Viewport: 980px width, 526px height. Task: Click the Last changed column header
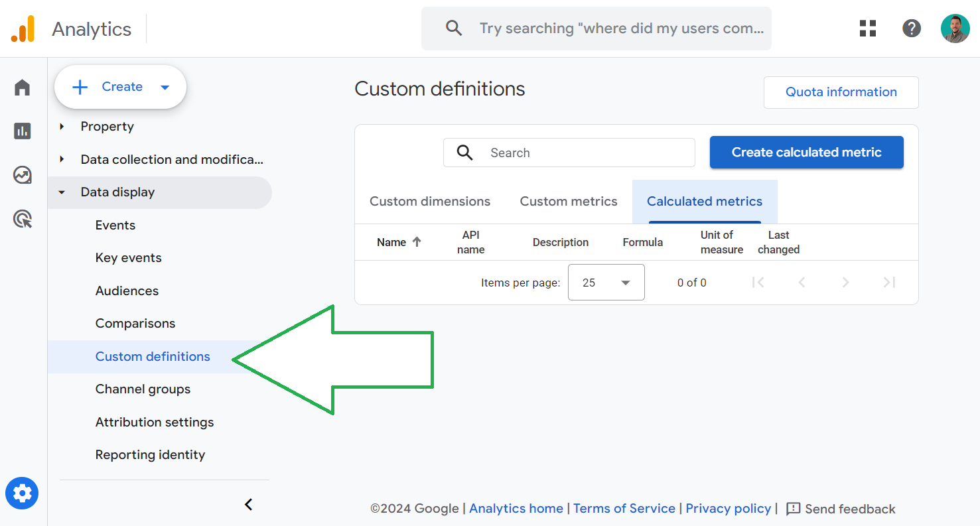coord(779,242)
